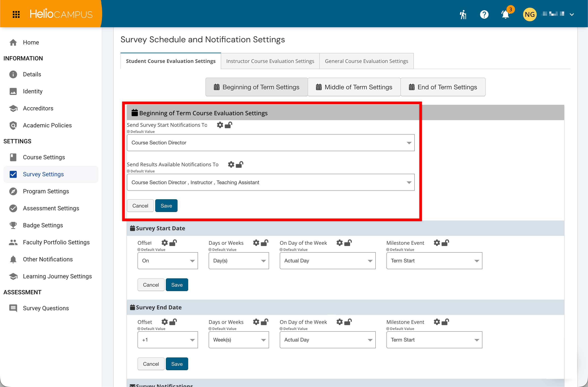
Task: Open the apps grid launcher icon
Action: 16,14
